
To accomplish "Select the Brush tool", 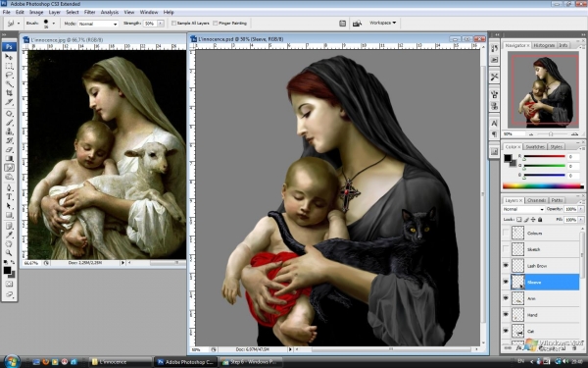I will pyautogui.click(x=9, y=123).
